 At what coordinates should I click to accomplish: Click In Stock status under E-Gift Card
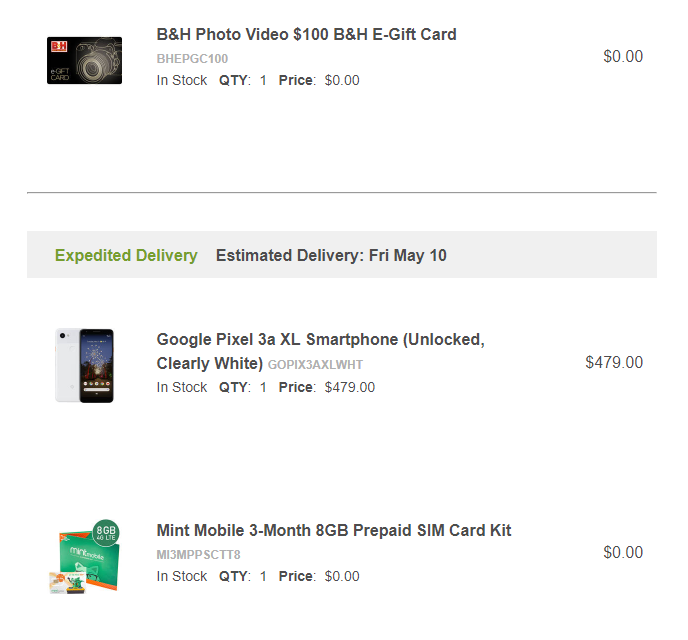click(x=182, y=80)
